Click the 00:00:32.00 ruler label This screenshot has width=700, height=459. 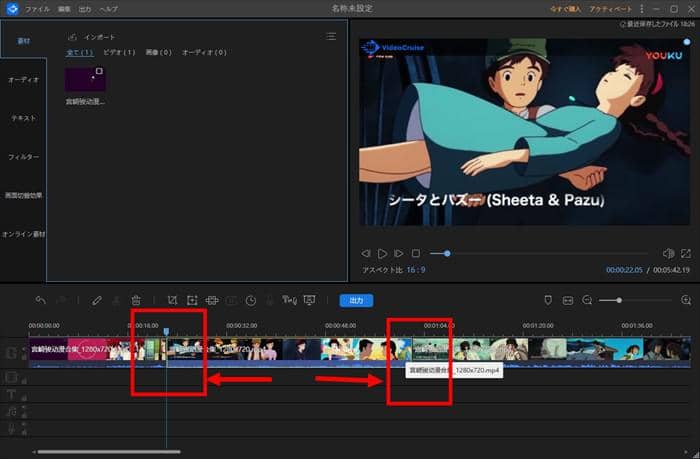point(242,325)
